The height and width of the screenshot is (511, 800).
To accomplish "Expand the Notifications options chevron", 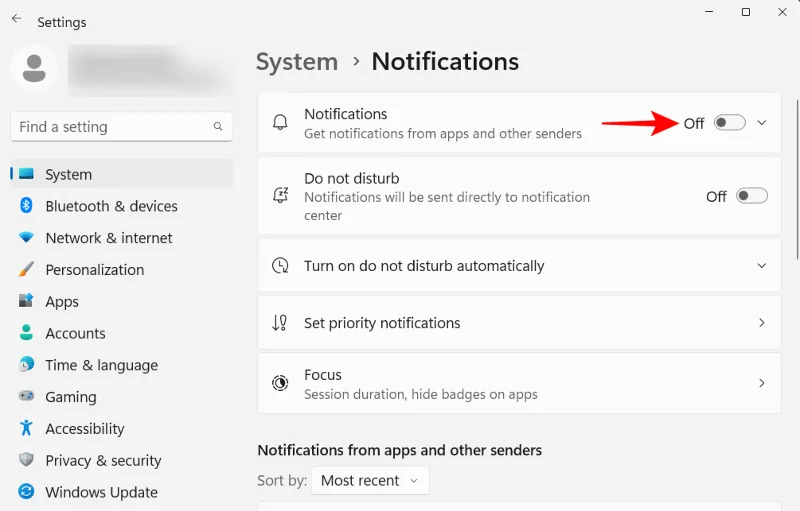I will coord(762,122).
